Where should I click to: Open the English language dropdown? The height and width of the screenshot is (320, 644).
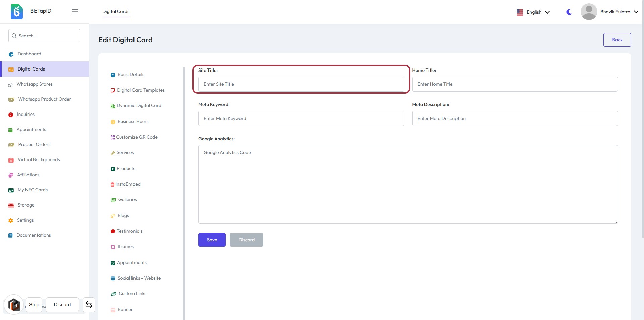533,12
